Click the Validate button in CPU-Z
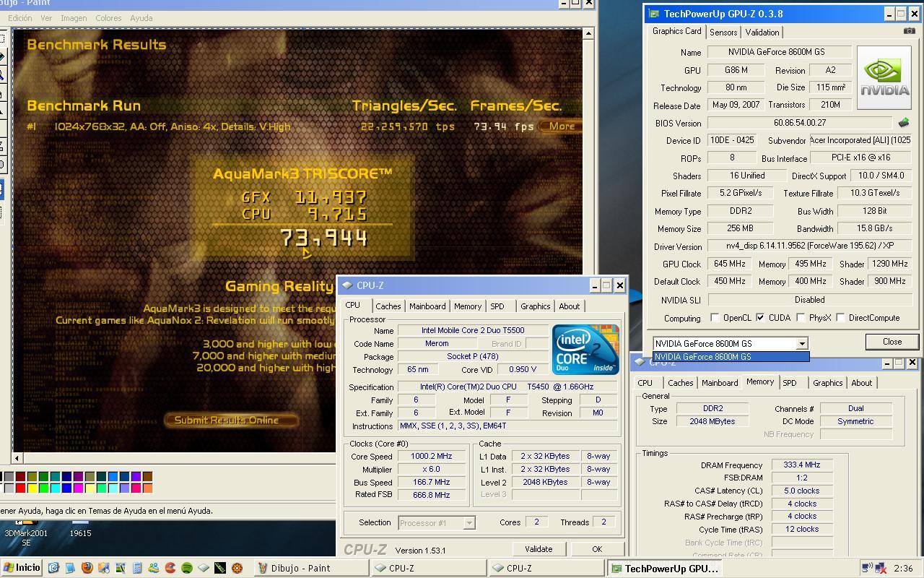The width and height of the screenshot is (924, 578). click(539, 549)
